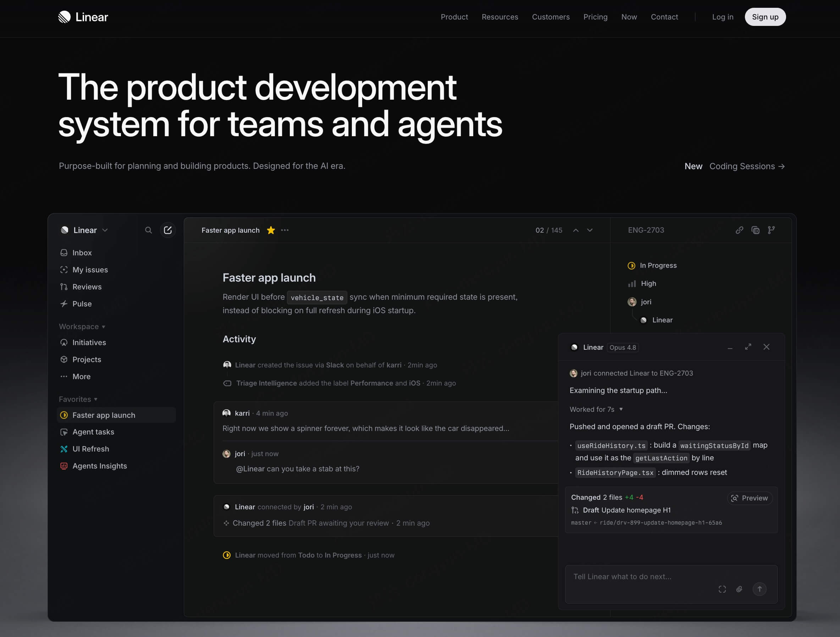Click the 02 / 145 issue counter
Screen dimensions: 840x637
(x=549, y=231)
